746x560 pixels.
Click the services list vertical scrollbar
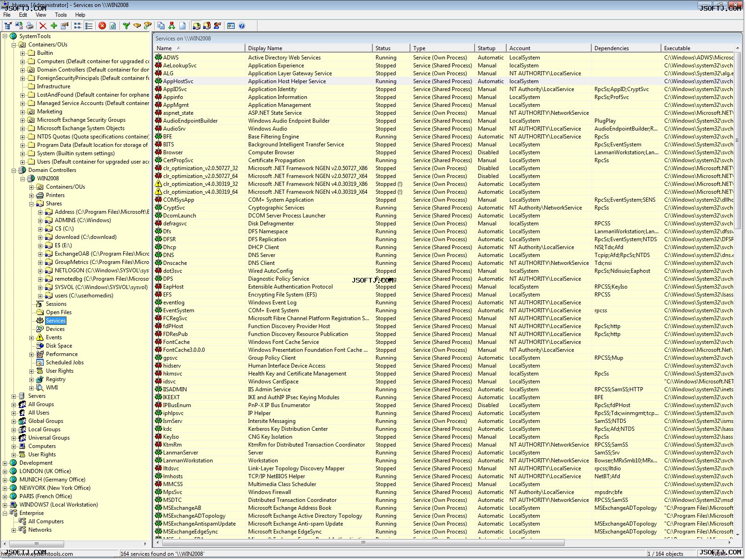738,139
